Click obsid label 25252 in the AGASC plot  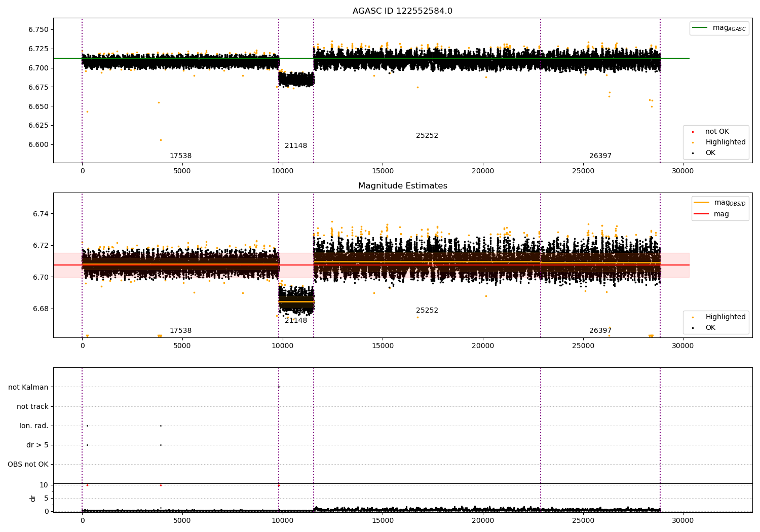coord(427,136)
